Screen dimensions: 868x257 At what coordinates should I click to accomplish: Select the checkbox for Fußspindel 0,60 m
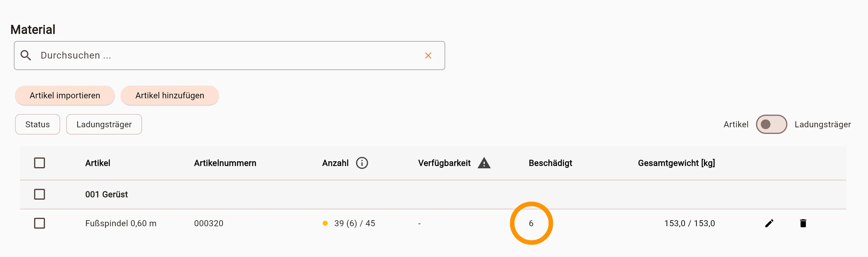[x=40, y=223]
